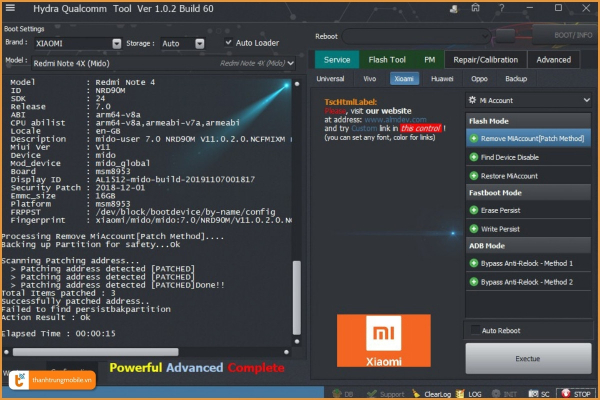Click the DB icon in status bar
The height and width of the screenshot is (400, 600).
[x=339, y=394]
